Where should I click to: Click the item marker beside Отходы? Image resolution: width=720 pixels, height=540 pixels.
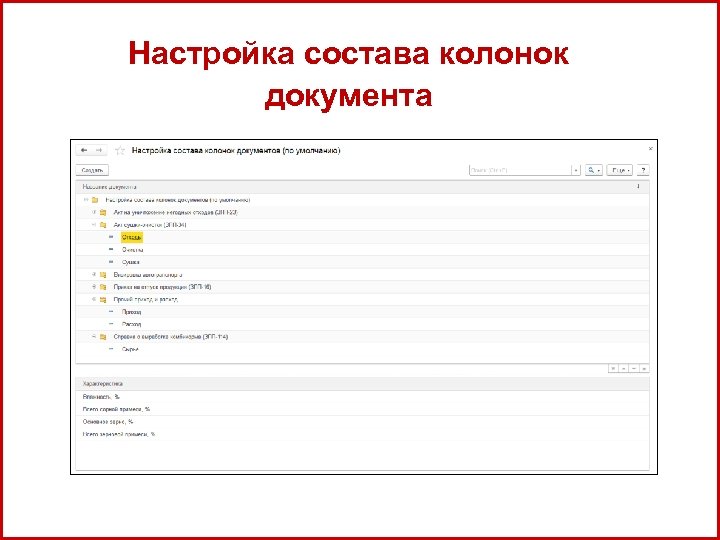coord(111,237)
